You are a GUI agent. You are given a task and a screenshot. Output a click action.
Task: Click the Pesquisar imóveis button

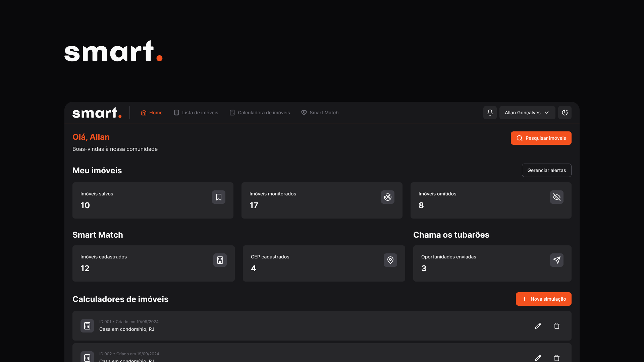[x=541, y=138]
